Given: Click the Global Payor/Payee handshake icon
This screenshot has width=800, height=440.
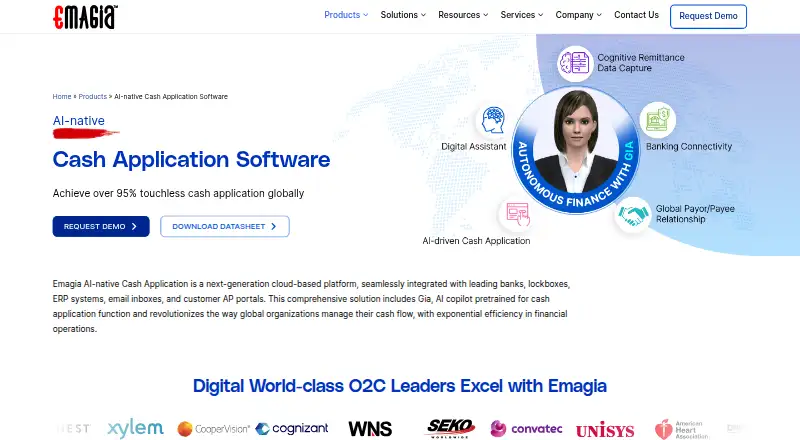Looking at the screenshot, I should (632, 215).
